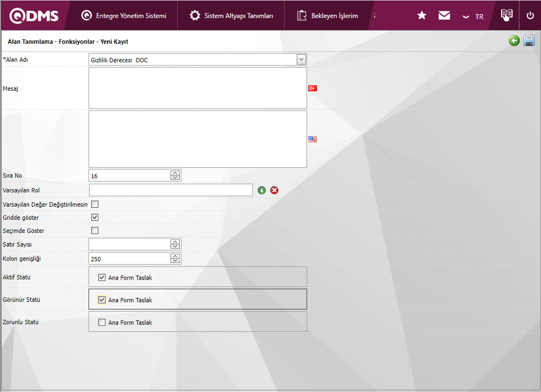The width and height of the screenshot is (541, 392).
Task: Decrease Sıra No with down arrow
Action: (x=175, y=178)
